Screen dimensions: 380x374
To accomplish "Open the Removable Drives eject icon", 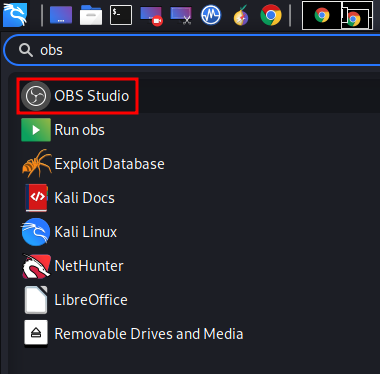I will click(36, 333).
